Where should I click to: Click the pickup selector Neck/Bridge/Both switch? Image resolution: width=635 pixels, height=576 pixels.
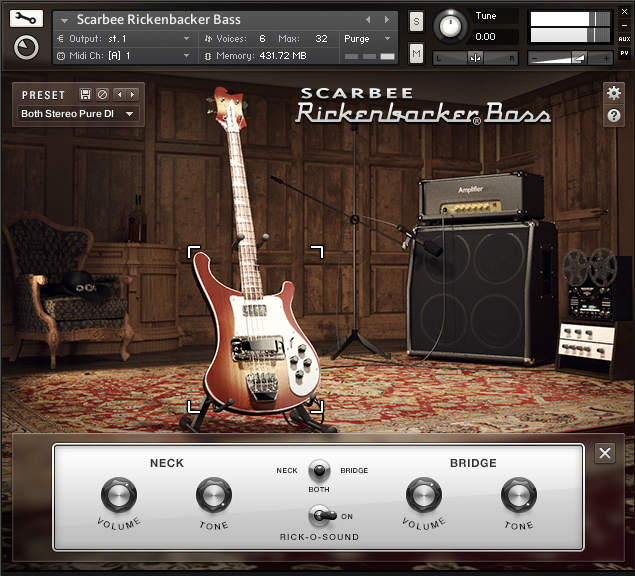click(x=319, y=470)
